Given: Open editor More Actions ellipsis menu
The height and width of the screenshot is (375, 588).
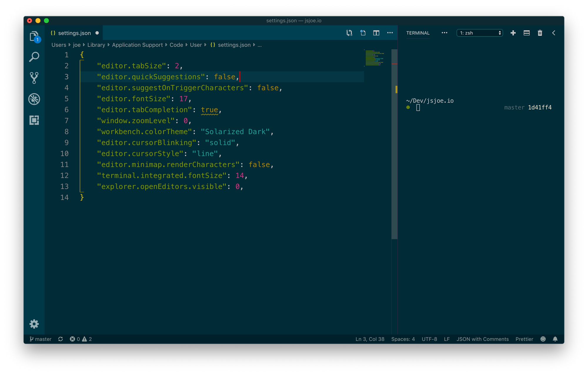Looking at the screenshot, I should click(390, 33).
